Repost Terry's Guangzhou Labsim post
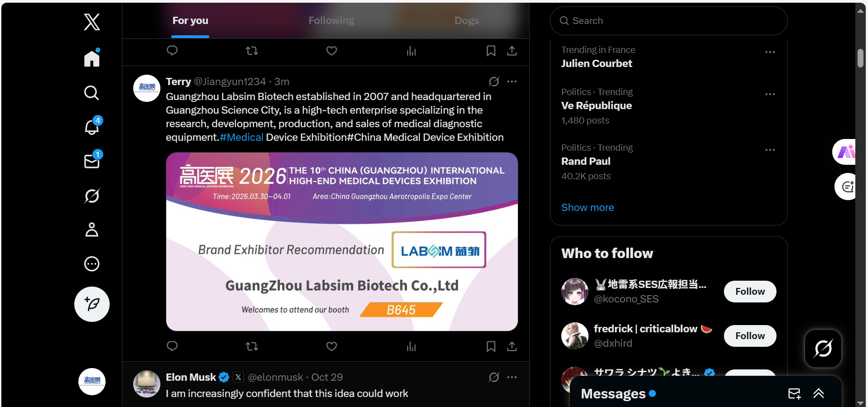 pos(252,346)
